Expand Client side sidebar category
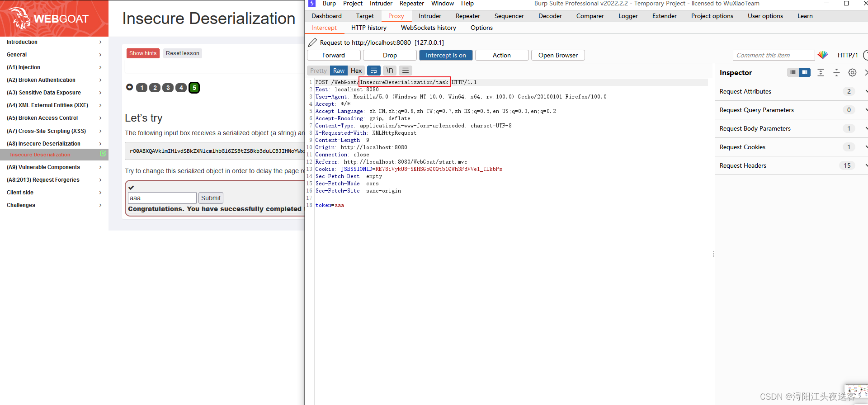The width and height of the screenshot is (868, 405). pos(54,193)
